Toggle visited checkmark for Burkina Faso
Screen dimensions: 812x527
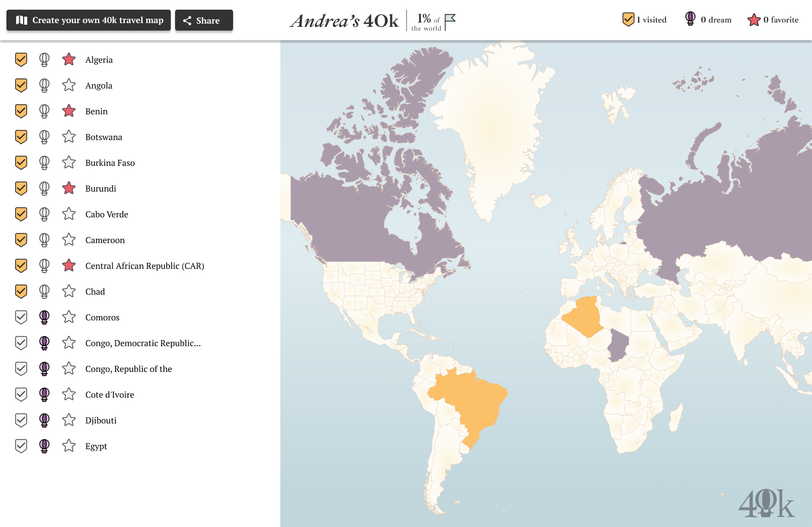[x=21, y=163]
